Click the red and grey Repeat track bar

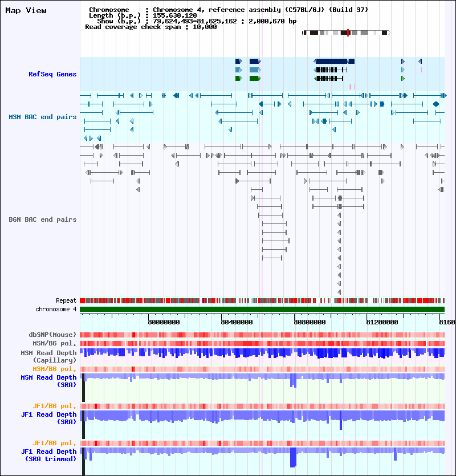[x=262, y=301]
